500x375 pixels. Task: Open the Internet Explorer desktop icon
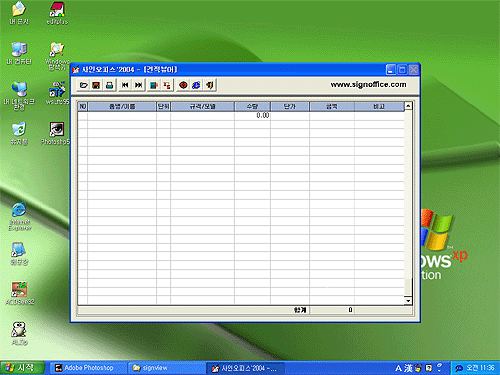(19, 216)
